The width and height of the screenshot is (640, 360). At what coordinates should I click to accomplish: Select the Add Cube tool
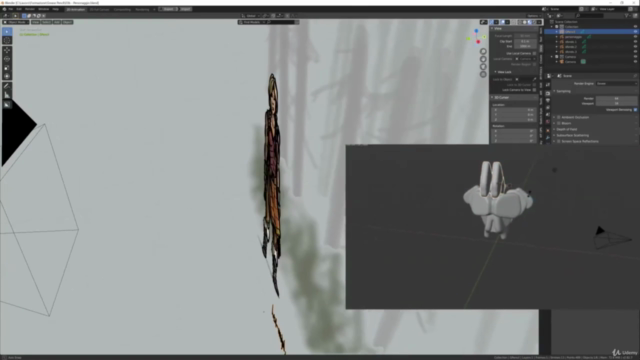7,104
